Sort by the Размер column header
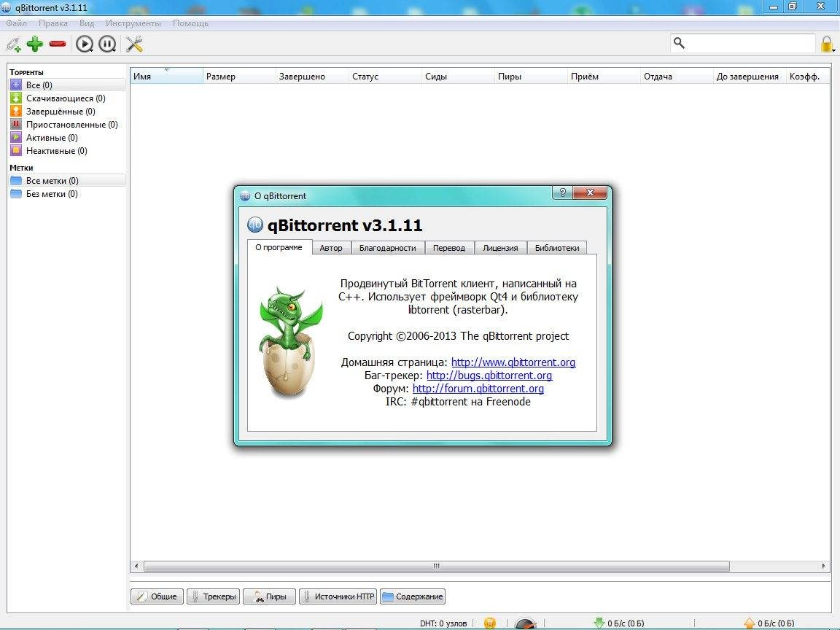Screen dimensions: 840x630 [239, 76]
